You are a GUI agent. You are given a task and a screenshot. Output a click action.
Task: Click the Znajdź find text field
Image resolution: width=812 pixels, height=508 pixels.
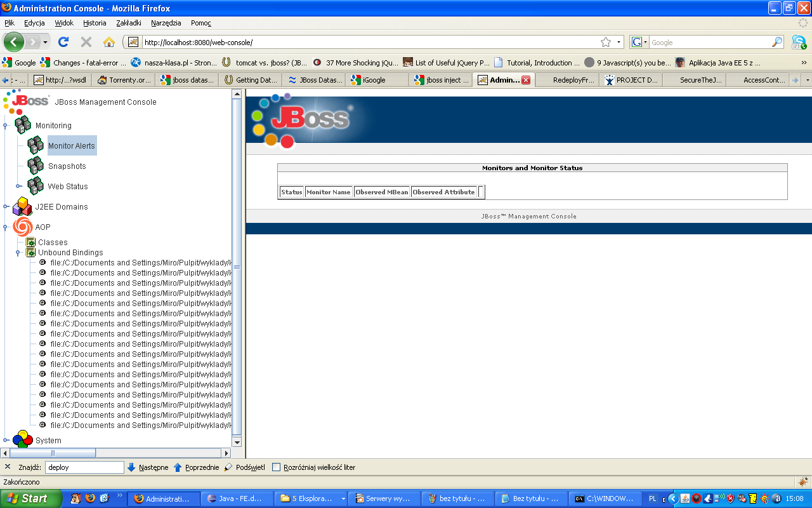point(84,467)
